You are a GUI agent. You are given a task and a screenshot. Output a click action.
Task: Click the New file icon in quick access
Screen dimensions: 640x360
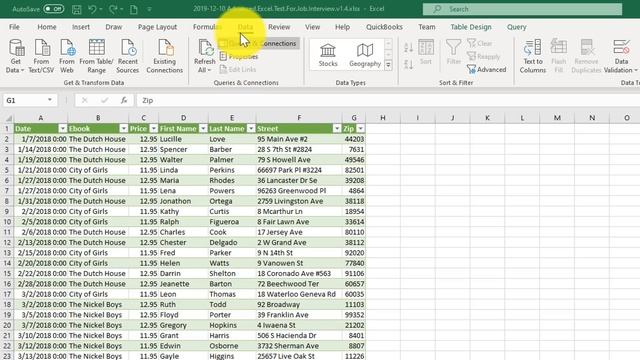point(133,9)
